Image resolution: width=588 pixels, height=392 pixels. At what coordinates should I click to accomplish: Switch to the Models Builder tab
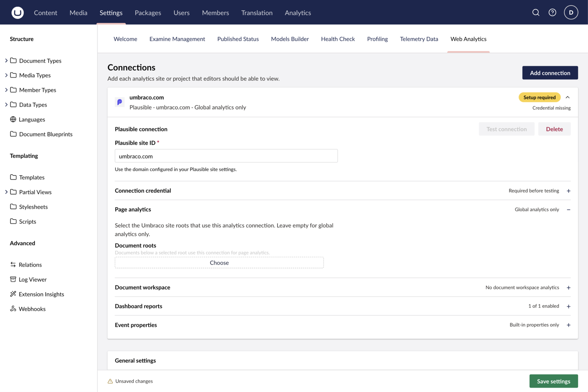coord(290,39)
